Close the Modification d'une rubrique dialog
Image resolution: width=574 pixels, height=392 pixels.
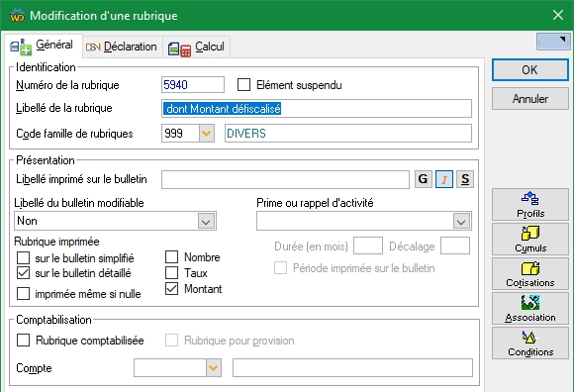pyautogui.click(x=558, y=15)
